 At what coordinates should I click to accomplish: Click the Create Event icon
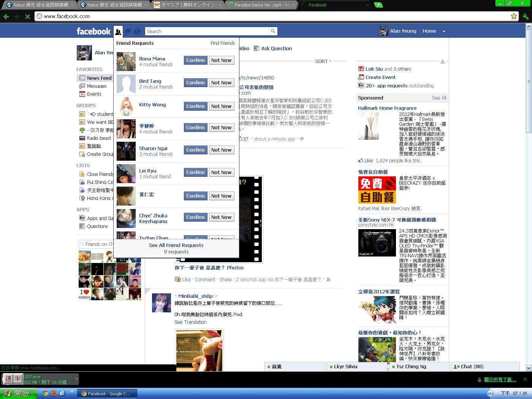point(361,77)
